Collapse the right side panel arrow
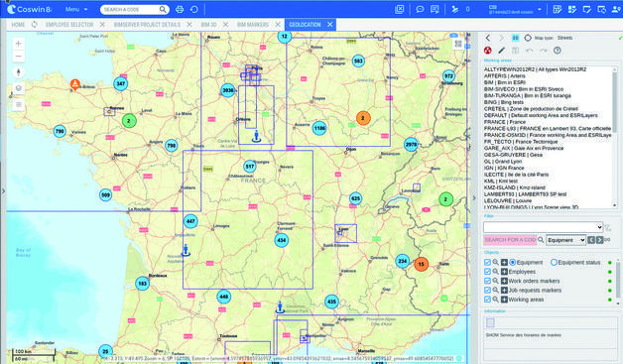 pyautogui.click(x=474, y=197)
